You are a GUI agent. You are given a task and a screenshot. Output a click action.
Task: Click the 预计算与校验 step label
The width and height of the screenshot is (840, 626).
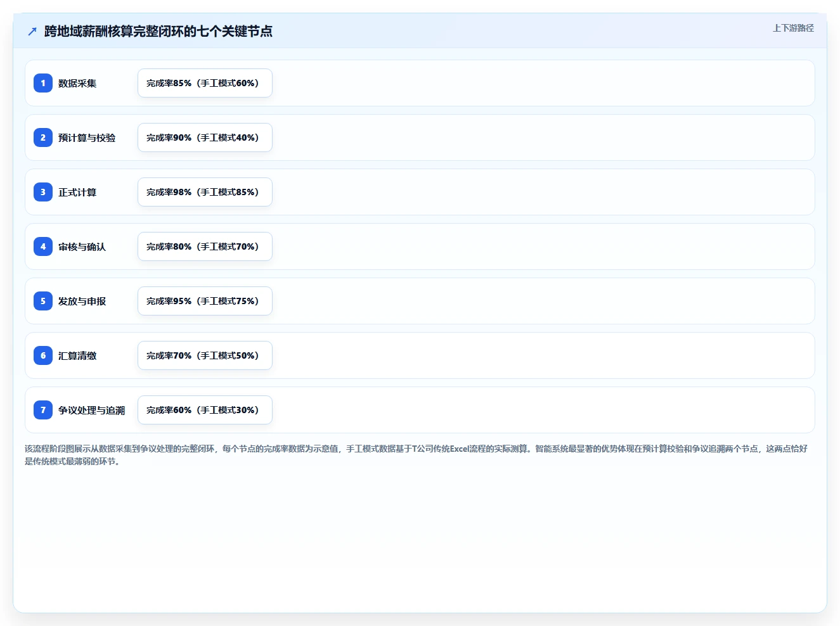(87, 137)
